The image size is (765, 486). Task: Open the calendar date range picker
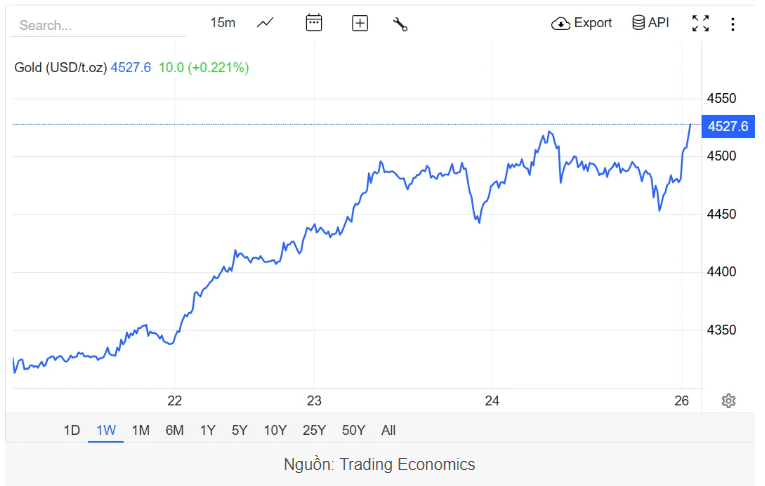pyautogui.click(x=314, y=23)
